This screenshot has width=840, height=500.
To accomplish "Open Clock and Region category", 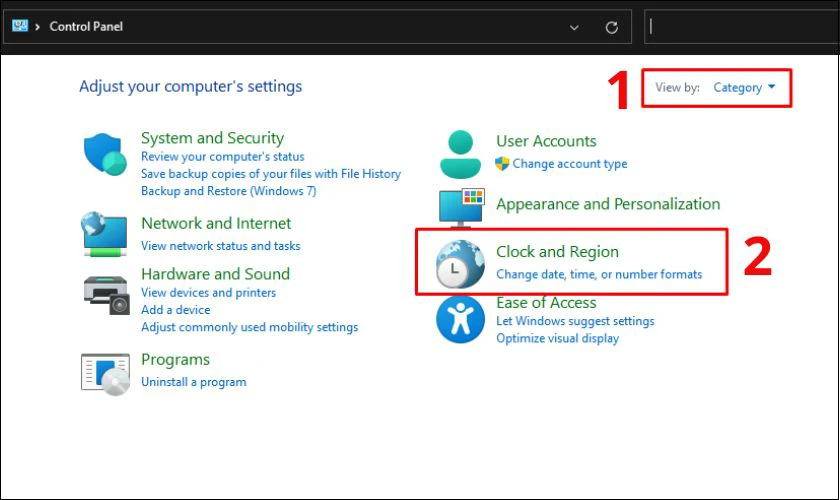I will [x=557, y=251].
